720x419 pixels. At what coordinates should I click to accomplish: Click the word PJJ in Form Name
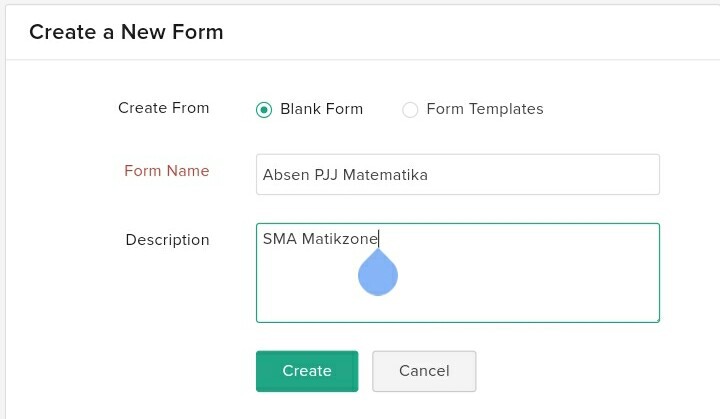tap(324, 175)
